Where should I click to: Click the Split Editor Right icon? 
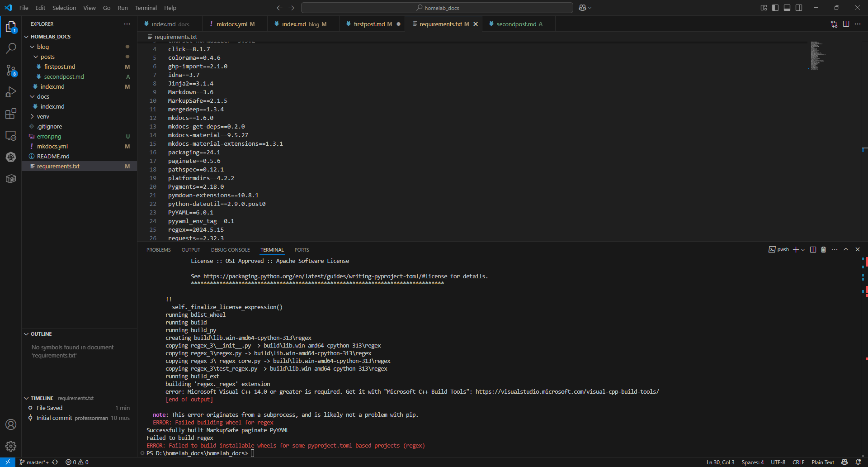846,24
